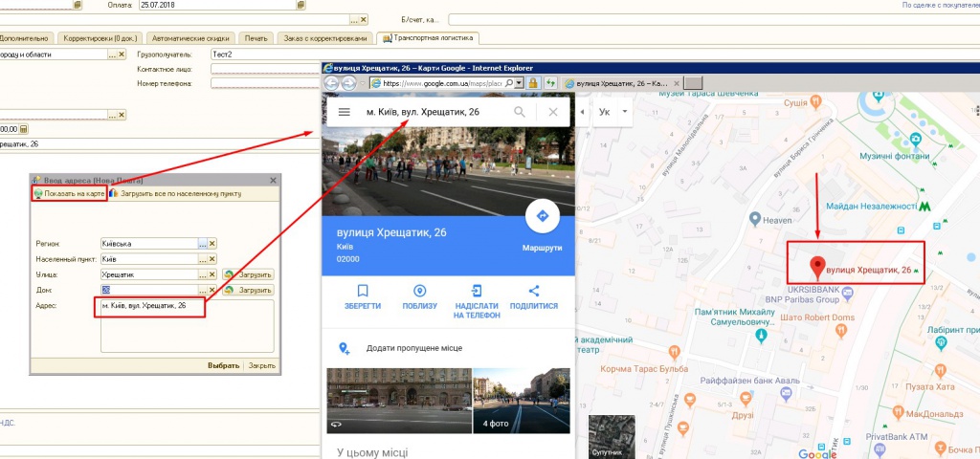Click Закрыть in address dialog

point(262,366)
